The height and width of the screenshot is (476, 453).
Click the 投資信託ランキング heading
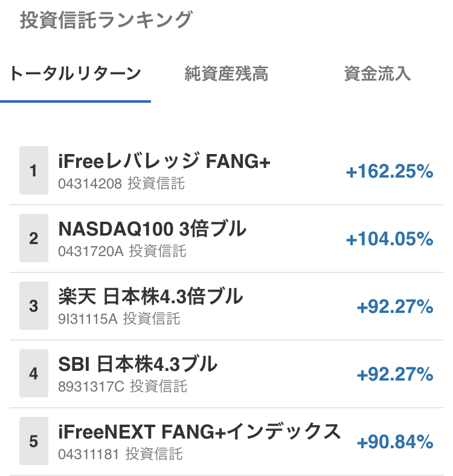106,20
